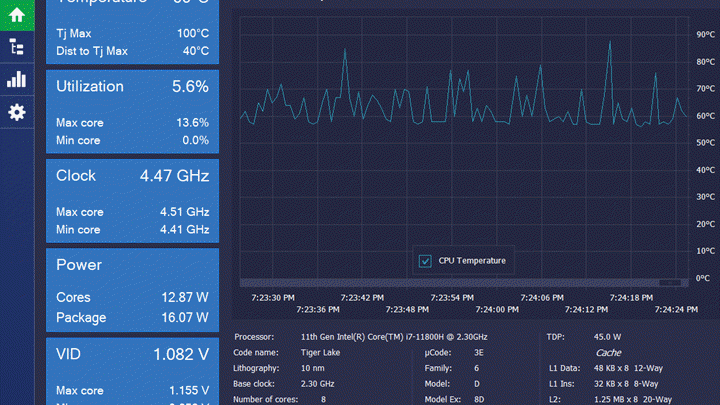Open the tree view sidebar icon
Screen dimensions: 720x405
(x=17, y=47)
